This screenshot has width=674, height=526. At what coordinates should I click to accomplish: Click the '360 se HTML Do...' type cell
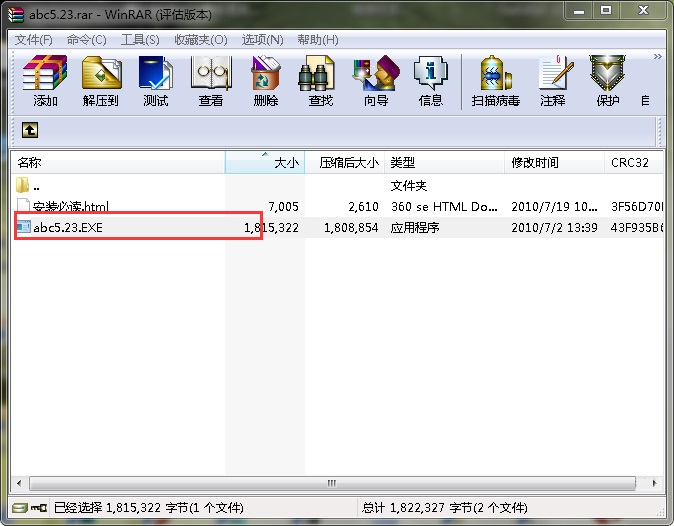444,207
